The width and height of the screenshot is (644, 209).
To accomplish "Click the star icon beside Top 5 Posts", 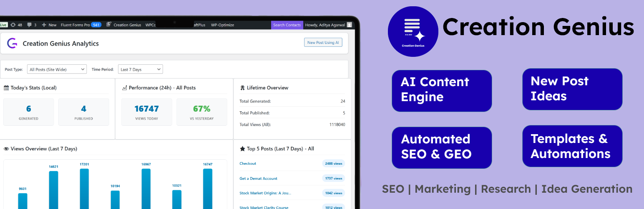I will click(242, 149).
